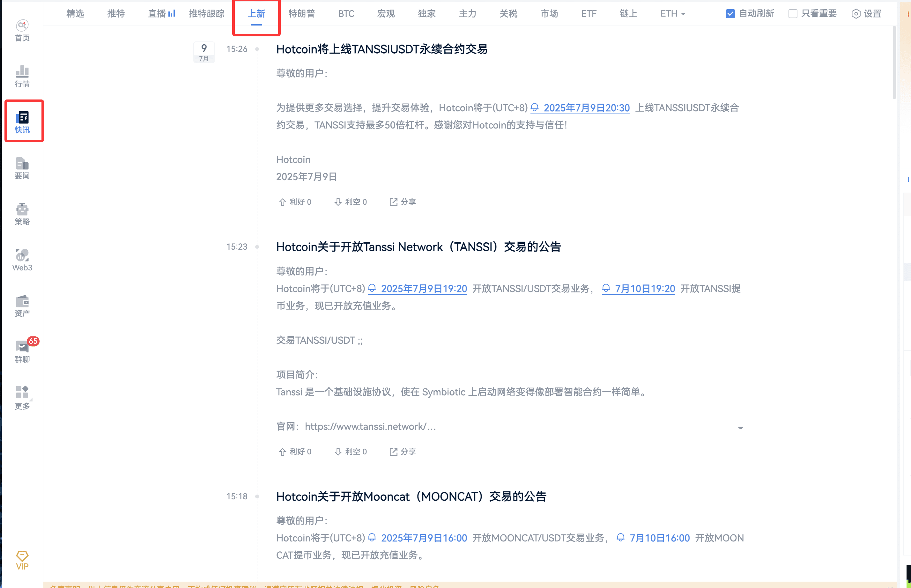Click date link 2025年7月9日20:30
Image resolution: width=911 pixels, height=588 pixels.
coord(587,108)
